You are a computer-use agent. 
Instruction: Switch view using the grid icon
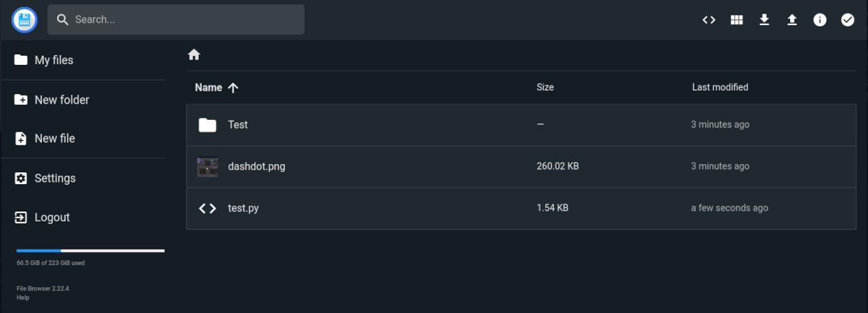[736, 20]
